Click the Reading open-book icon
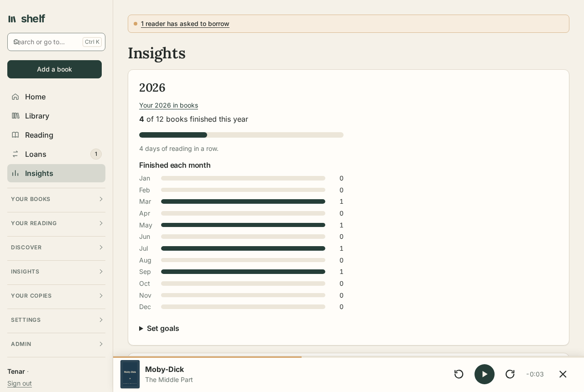Image resolution: width=584 pixels, height=392 pixels. 16,135
